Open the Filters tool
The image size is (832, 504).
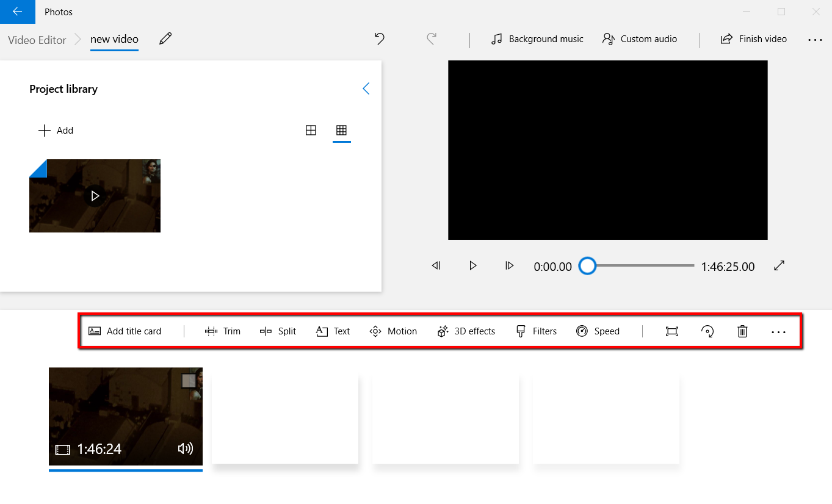click(536, 331)
